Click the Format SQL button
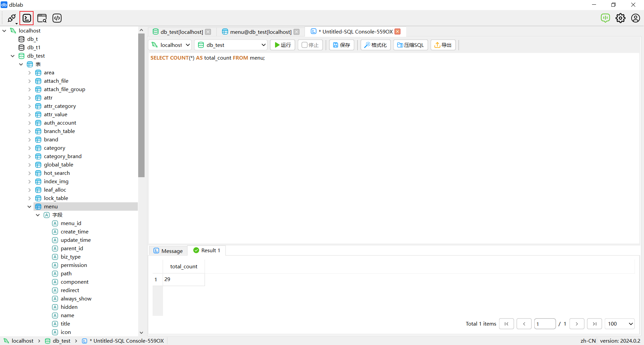Viewport: 644px width, 345px height. tap(375, 45)
